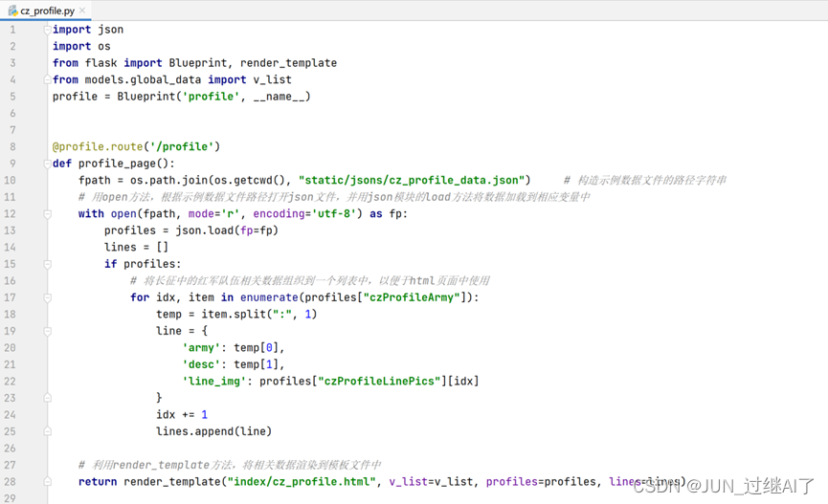Click on 'json.load(fp=fp)' in line 13

[x=227, y=230]
